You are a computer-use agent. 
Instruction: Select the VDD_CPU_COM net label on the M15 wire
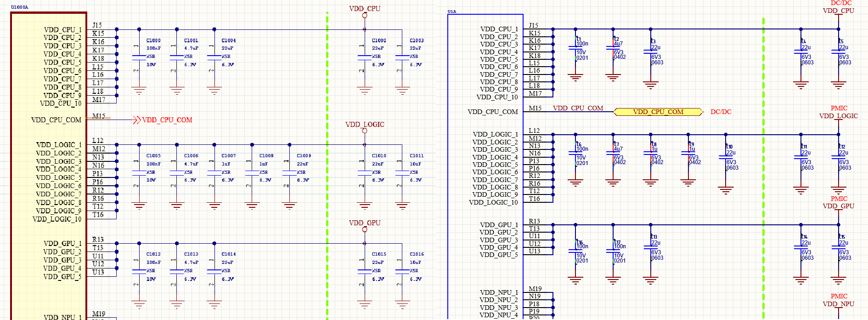click(x=578, y=108)
